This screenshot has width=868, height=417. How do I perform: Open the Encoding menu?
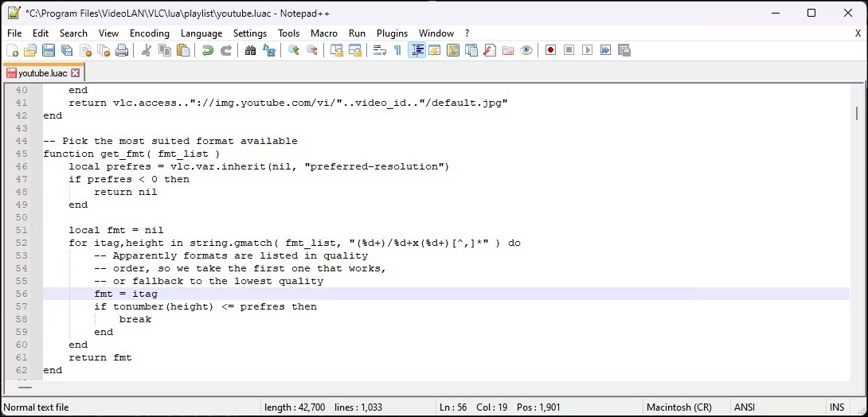150,33
